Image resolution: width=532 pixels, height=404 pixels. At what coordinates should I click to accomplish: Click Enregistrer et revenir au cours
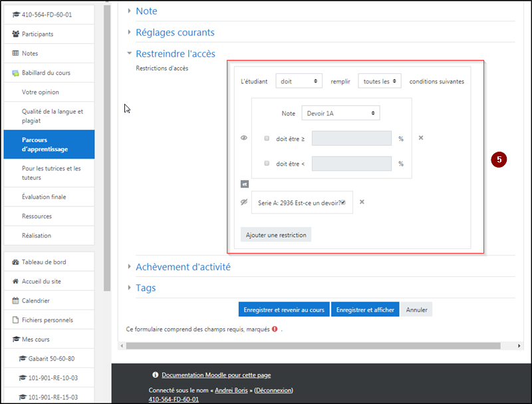[x=284, y=309]
